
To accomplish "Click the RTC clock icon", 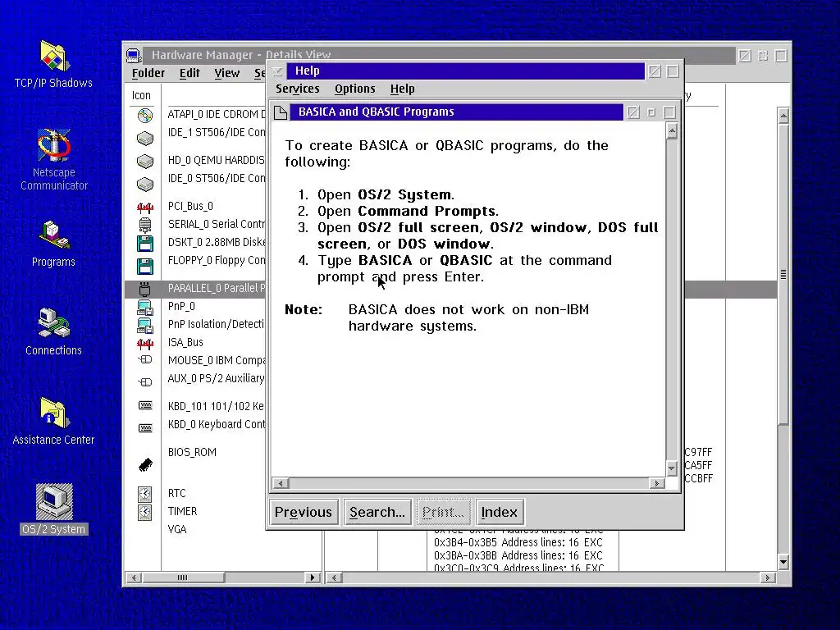I will 144,494.
